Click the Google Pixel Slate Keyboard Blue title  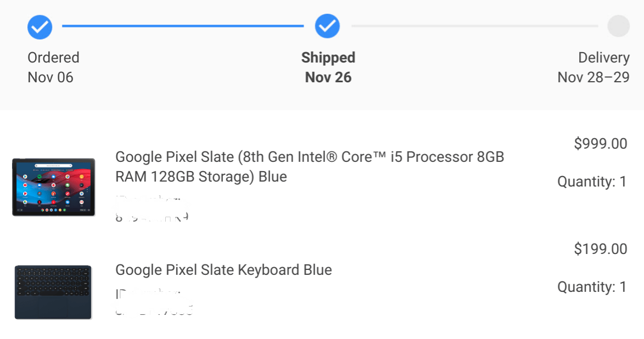click(x=223, y=270)
